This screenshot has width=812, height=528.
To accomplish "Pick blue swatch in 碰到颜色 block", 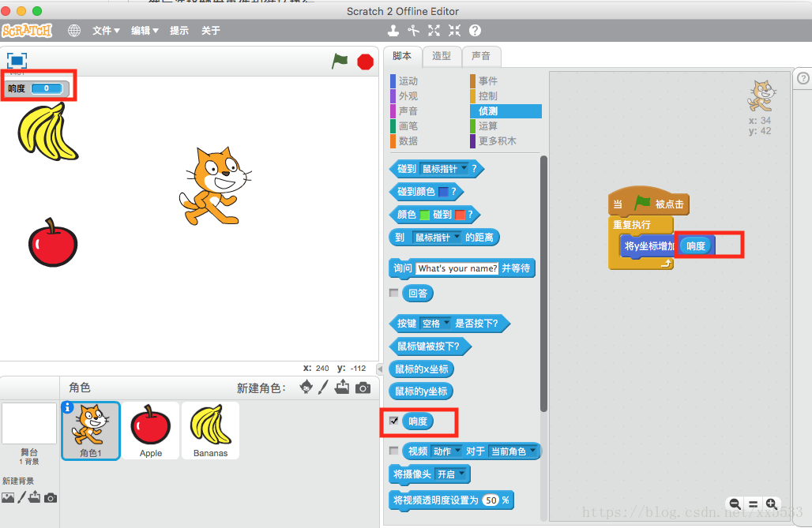I will [x=443, y=192].
